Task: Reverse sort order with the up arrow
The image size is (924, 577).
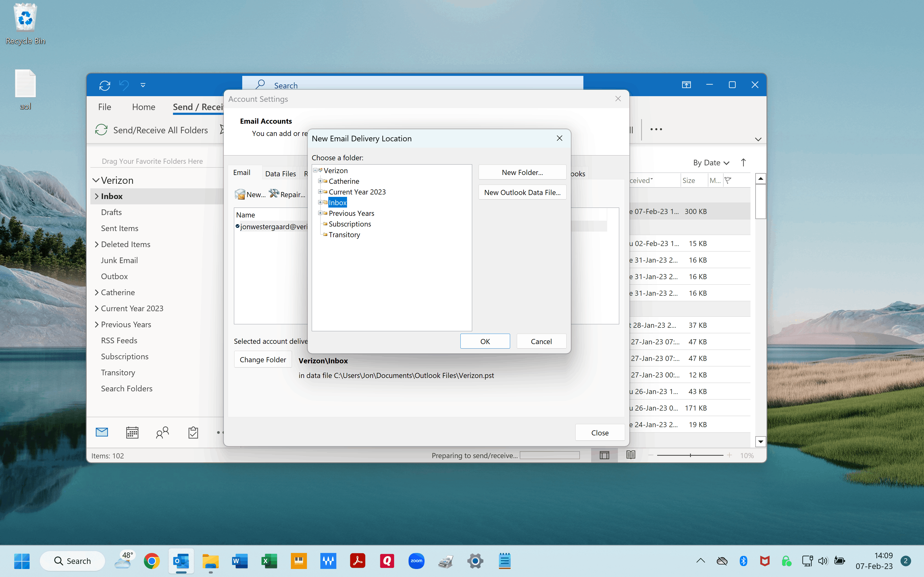Action: [743, 163]
